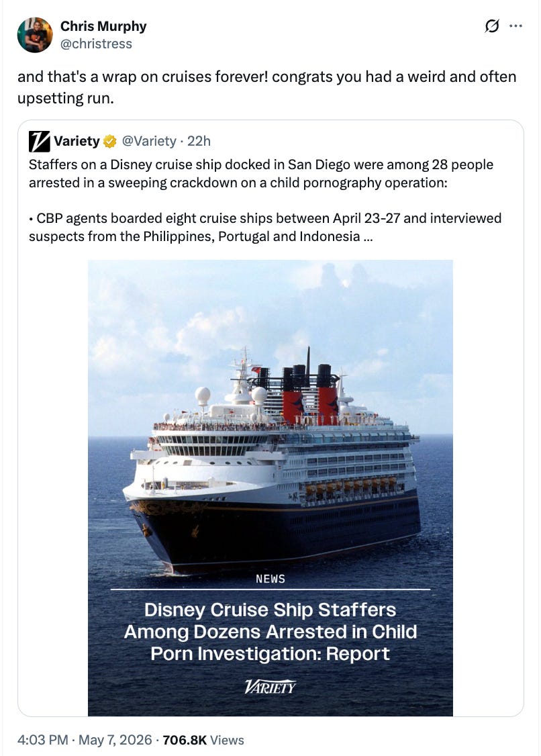This screenshot has width=541, height=756.
Task: Click the 22h timestamp on quoted post
Action: tap(199, 141)
